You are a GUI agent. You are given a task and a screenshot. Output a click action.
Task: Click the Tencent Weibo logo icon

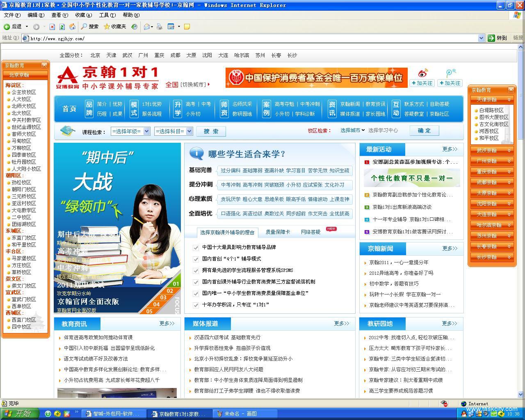450,73
